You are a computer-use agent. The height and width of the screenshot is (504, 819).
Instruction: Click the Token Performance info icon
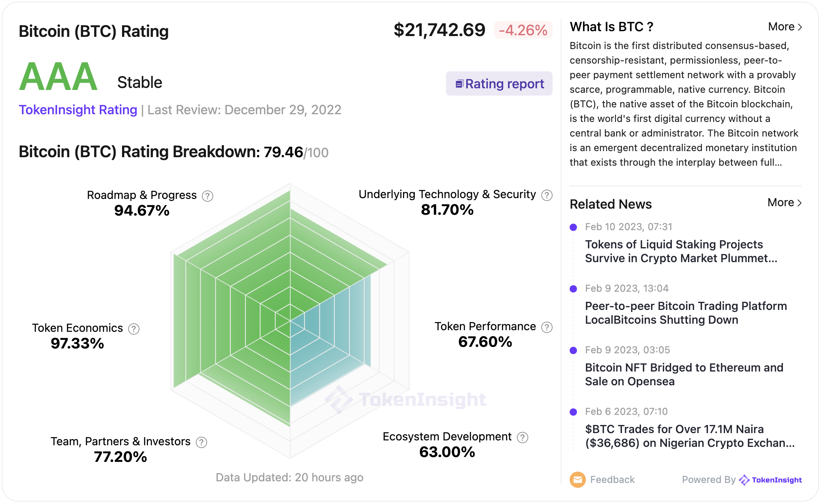pyautogui.click(x=547, y=327)
